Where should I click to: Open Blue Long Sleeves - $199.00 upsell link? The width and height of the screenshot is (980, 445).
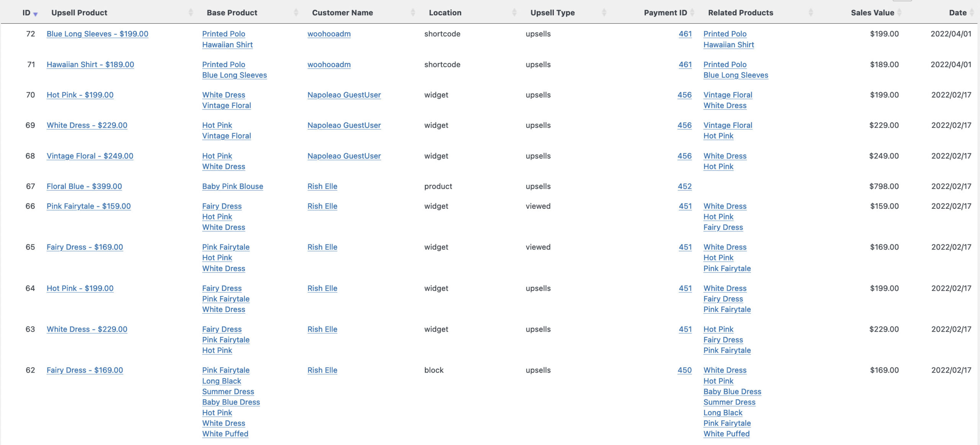coord(97,34)
